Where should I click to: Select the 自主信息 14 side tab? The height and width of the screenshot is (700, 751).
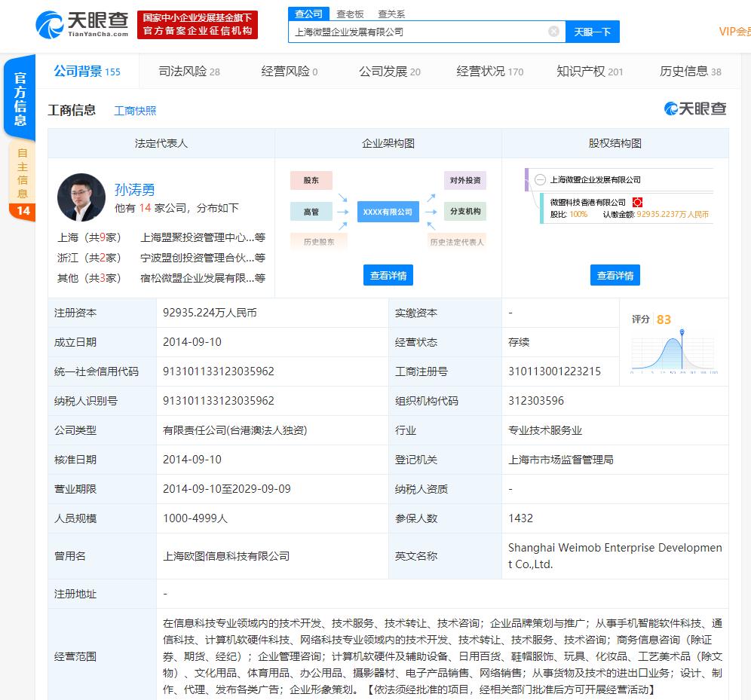pos(22,182)
